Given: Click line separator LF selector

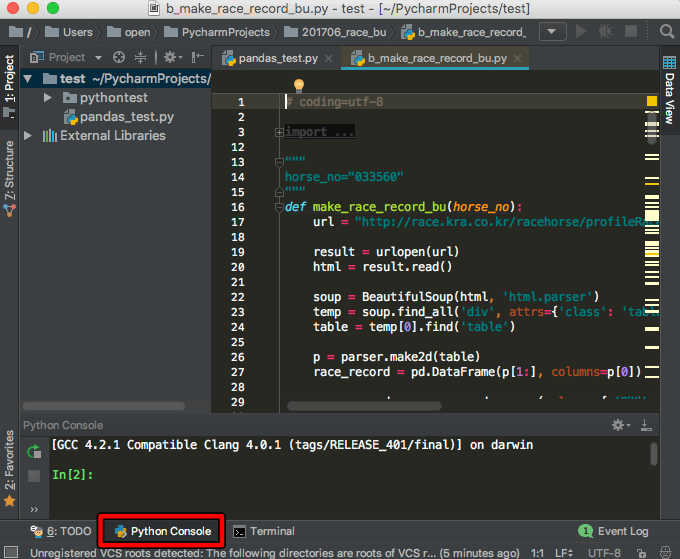Looking at the screenshot, I should tap(564, 553).
